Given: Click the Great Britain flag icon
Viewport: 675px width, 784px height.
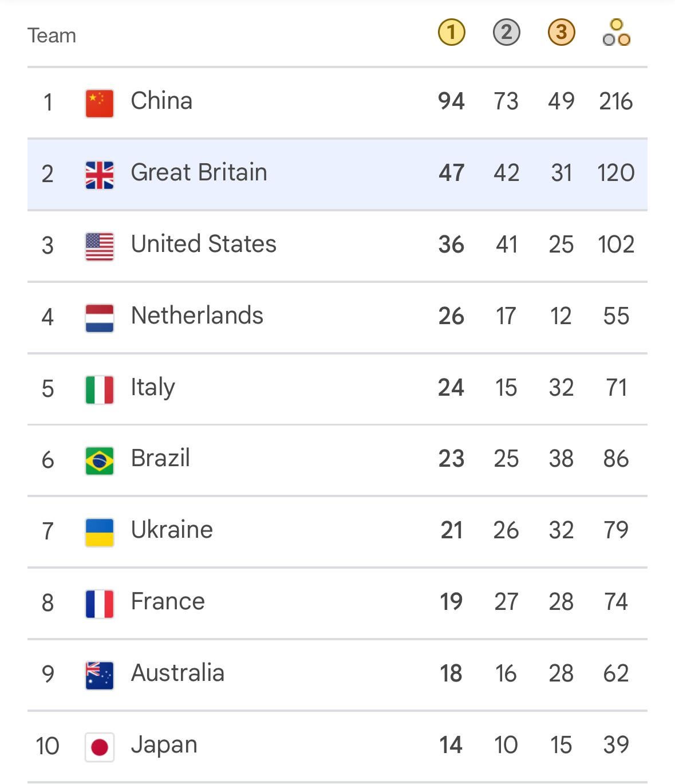Looking at the screenshot, I should 100,175.
